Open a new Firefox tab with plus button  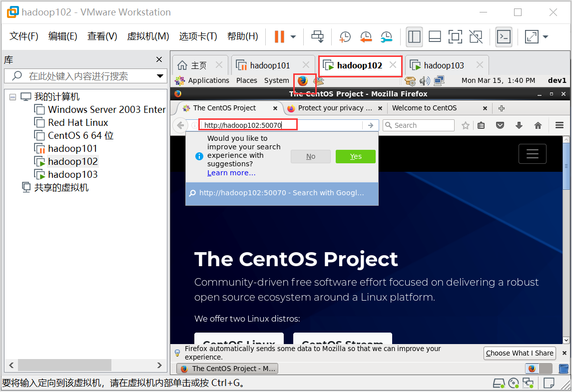tap(501, 108)
